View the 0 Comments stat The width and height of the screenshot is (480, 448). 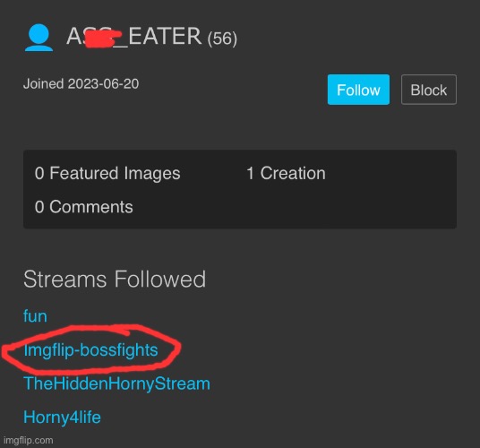coord(83,207)
